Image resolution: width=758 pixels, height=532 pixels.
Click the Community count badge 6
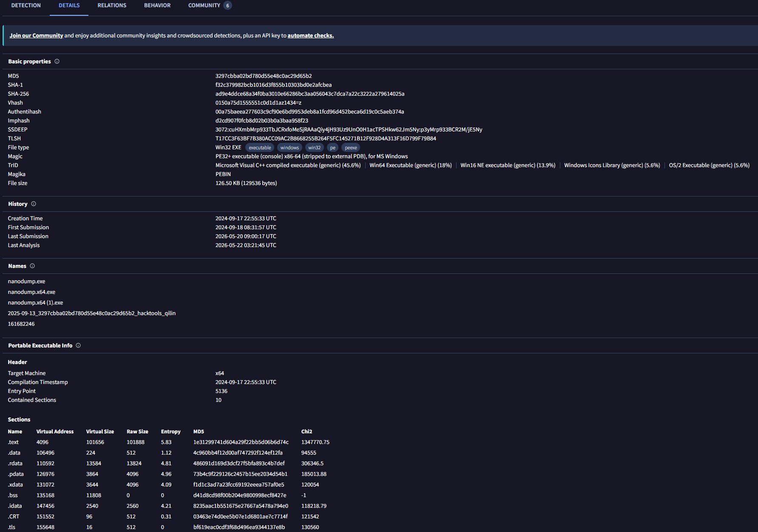pos(227,6)
